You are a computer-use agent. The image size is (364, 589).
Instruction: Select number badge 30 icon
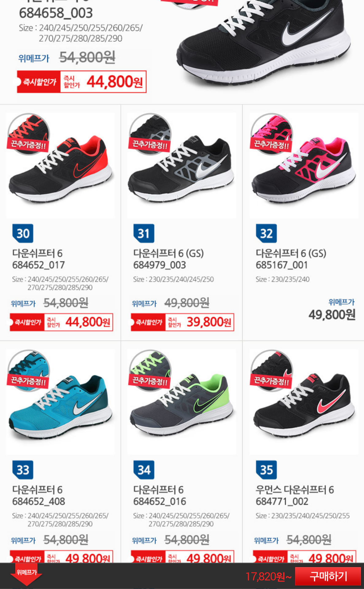[x=23, y=234]
